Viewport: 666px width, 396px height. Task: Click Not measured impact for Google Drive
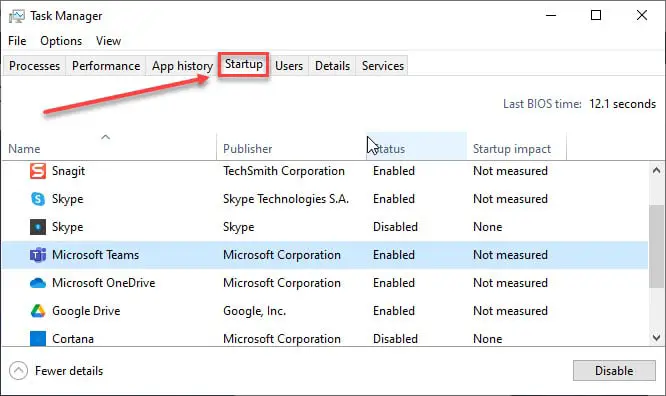pos(510,311)
